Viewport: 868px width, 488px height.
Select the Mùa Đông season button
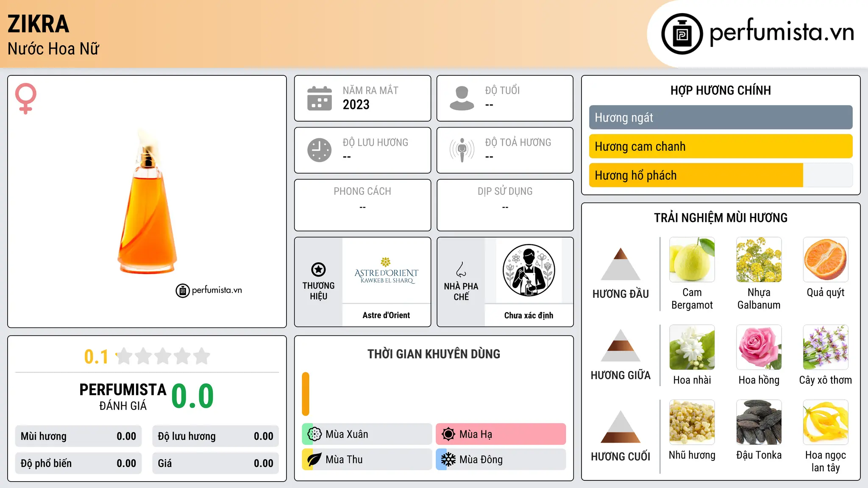tap(501, 460)
